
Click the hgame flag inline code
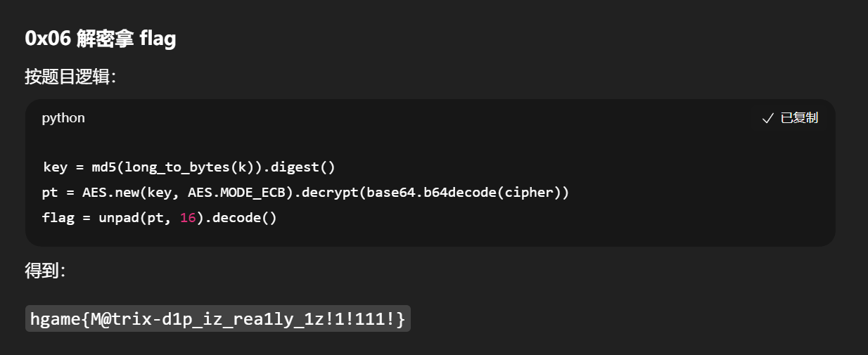(x=218, y=319)
